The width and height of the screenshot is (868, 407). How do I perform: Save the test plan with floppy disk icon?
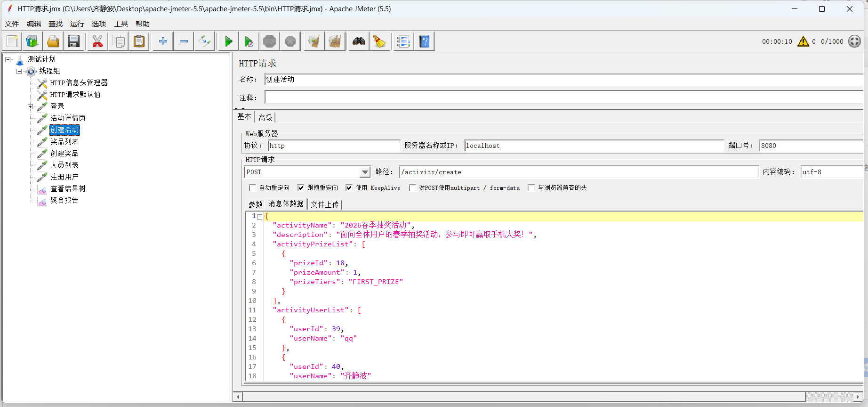pos(73,41)
